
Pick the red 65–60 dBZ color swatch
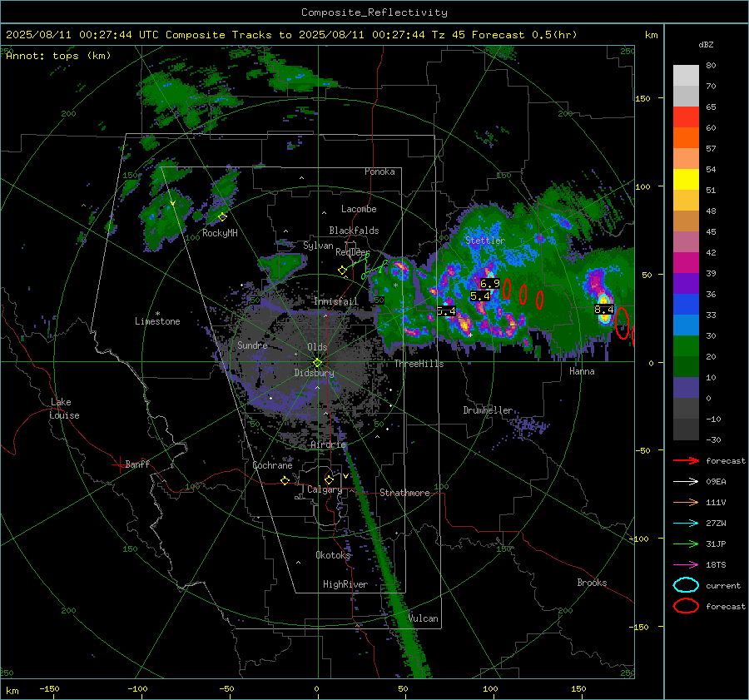pos(686,117)
